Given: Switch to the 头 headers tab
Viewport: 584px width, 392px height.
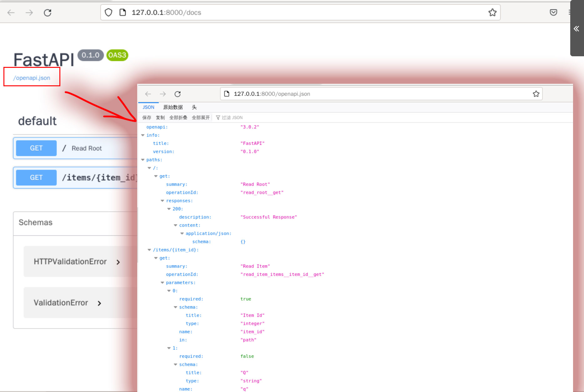Looking at the screenshot, I should (x=194, y=107).
